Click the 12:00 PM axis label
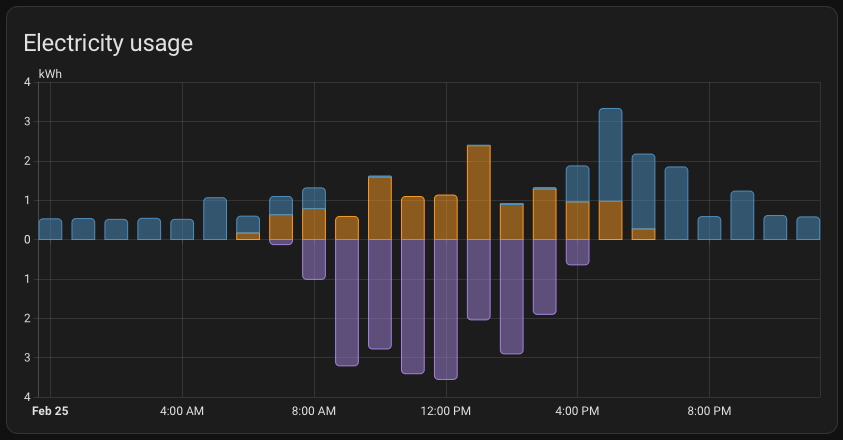This screenshot has height=440, width=843. click(445, 411)
